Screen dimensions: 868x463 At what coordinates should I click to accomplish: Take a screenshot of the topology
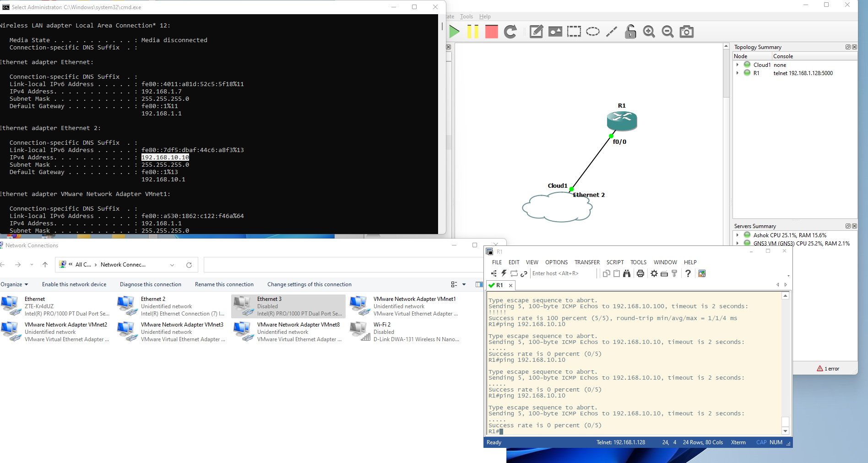(686, 32)
